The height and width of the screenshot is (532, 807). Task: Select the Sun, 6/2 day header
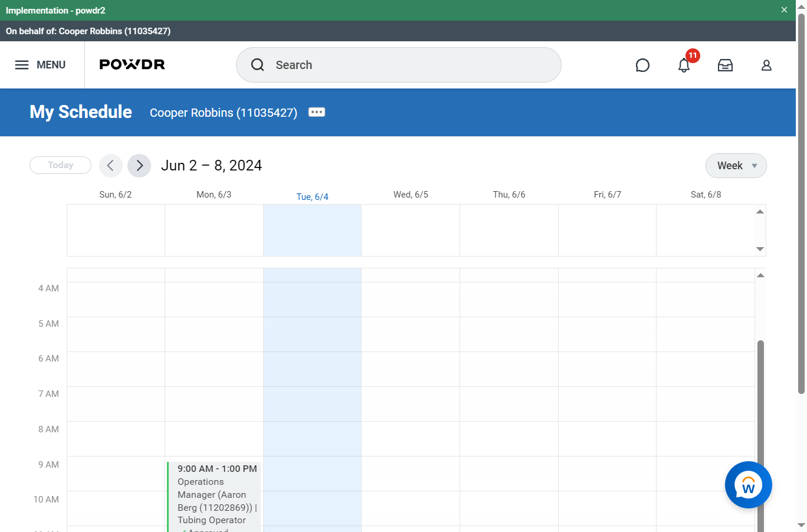point(116,195)
